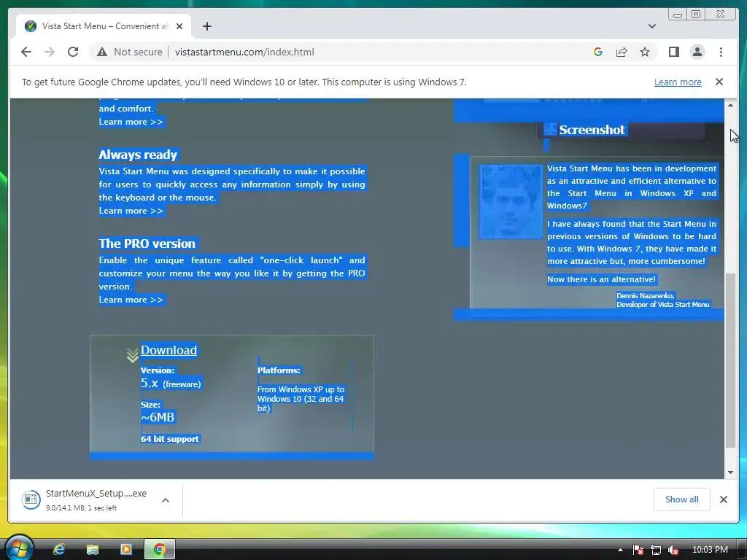Screen dimensions: 747x560
Task: Expand the tab search dropdown arrow
Action: (x=651, y=26)
